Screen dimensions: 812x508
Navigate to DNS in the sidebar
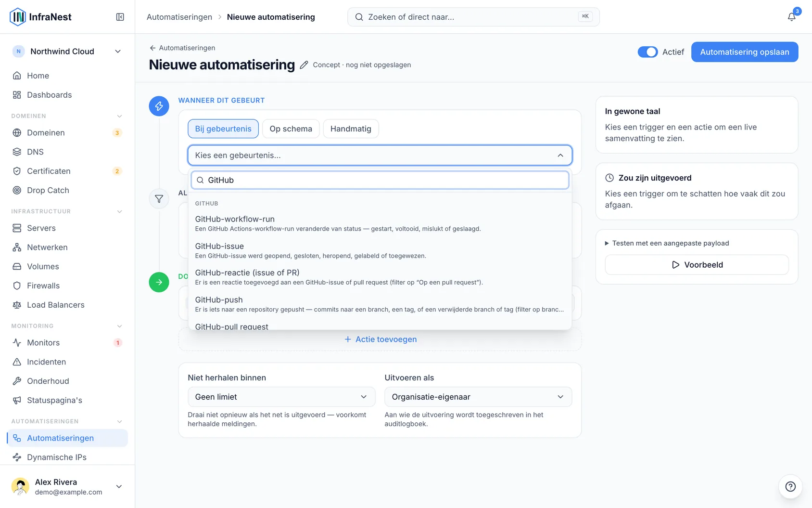pos(67,152)
